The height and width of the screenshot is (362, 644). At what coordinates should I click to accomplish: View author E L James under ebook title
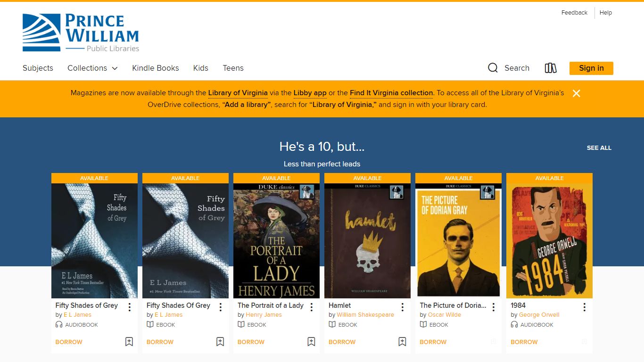tap(169, 315)
